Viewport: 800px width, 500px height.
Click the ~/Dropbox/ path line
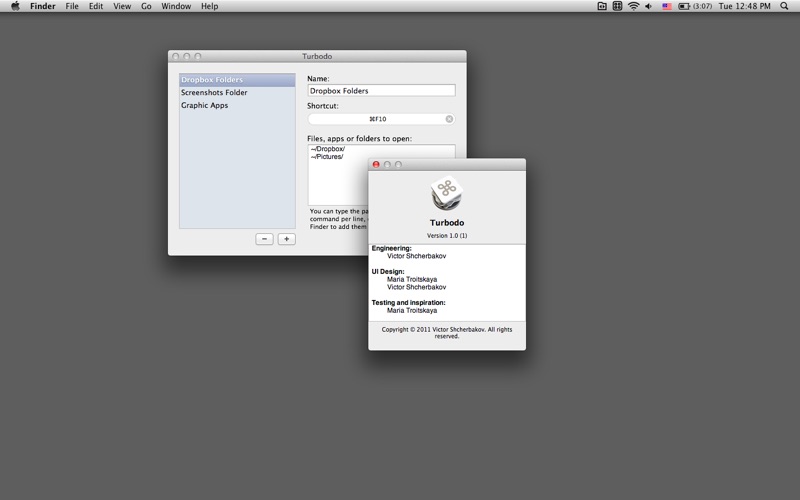coord(328,149)
